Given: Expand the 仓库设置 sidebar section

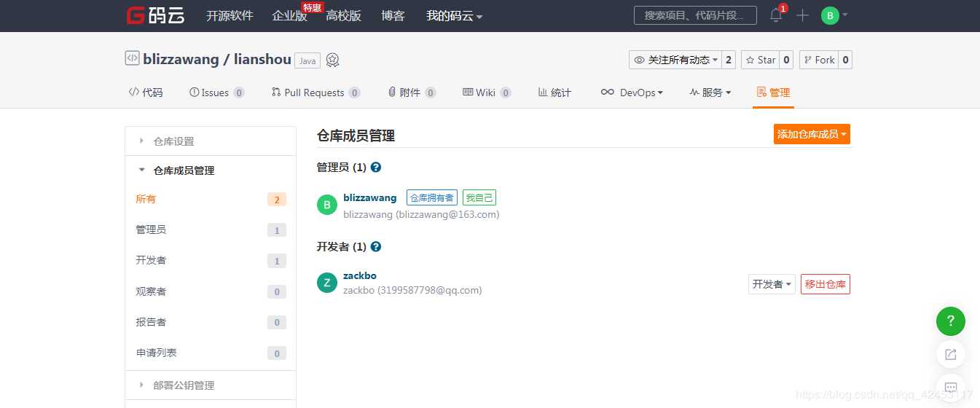Looking at the screenshot, I should [211, 141].
